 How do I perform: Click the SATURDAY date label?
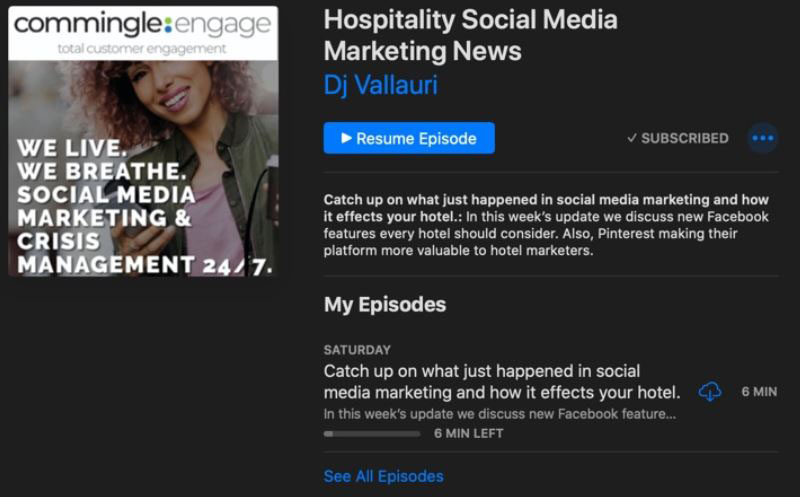click(x=357, y=350)
